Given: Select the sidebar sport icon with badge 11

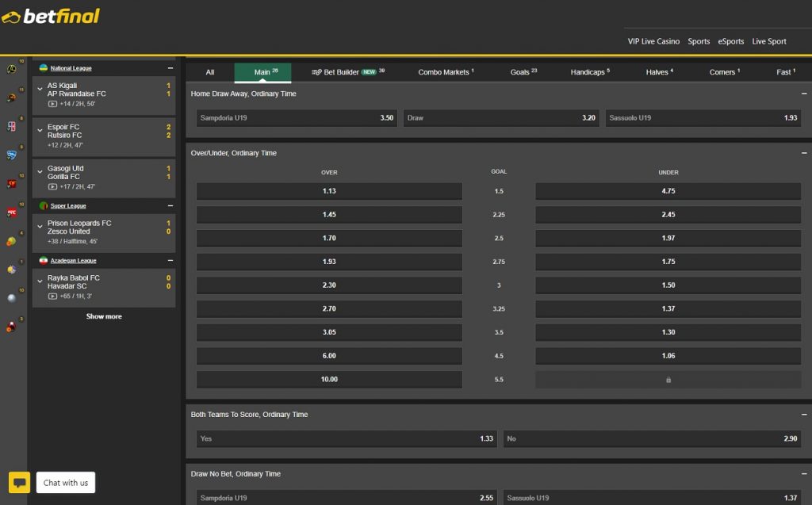Looking at the screenshot, I should (x=11, y=98).
